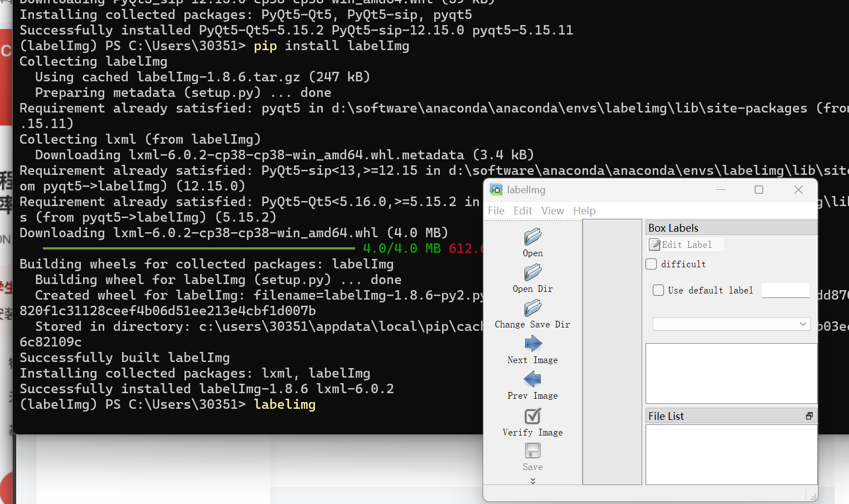Click the File List panel header text
This screenshot has height=504, width=849.
tap(666, 416)
